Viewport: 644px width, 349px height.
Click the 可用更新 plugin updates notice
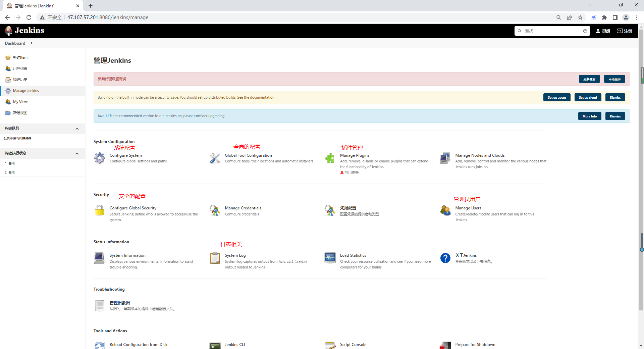(x=350, y=172)
